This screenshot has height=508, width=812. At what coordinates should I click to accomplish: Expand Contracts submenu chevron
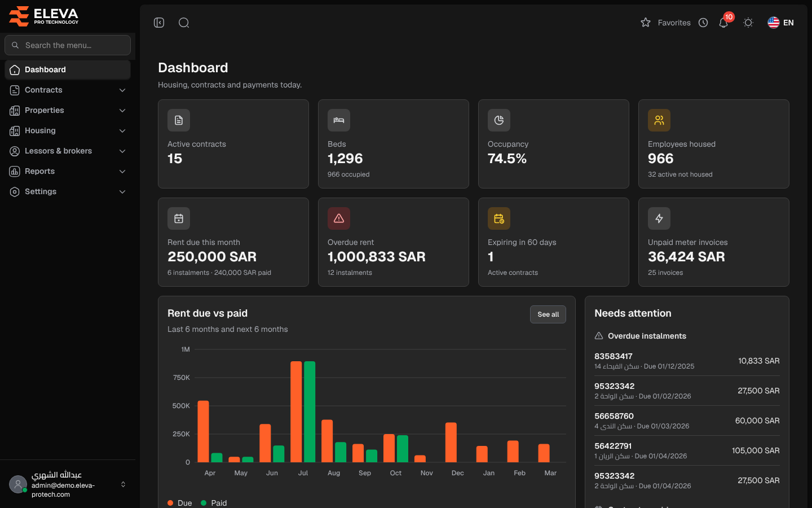pos(122,90)
